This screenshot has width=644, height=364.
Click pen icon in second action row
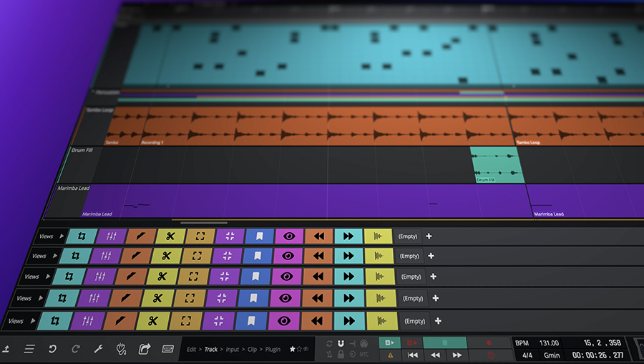pyautogui.click(x=136, y=256)
